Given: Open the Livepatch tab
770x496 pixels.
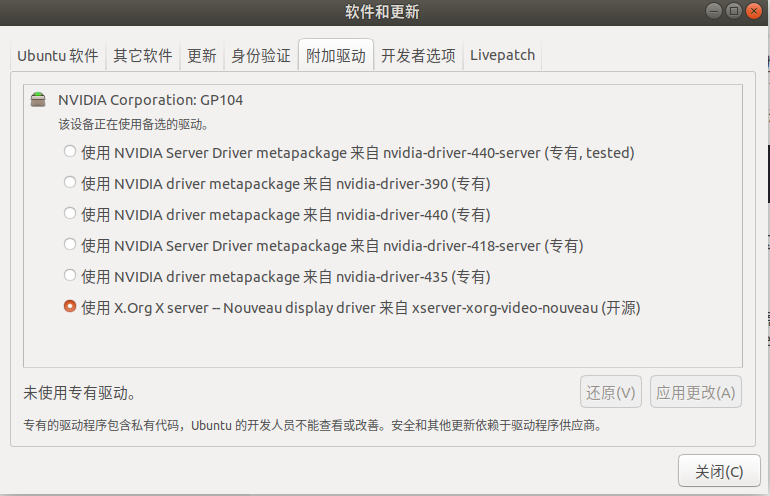Looking at the screenshot, I should pyautogui.click(x=502, y=55).
